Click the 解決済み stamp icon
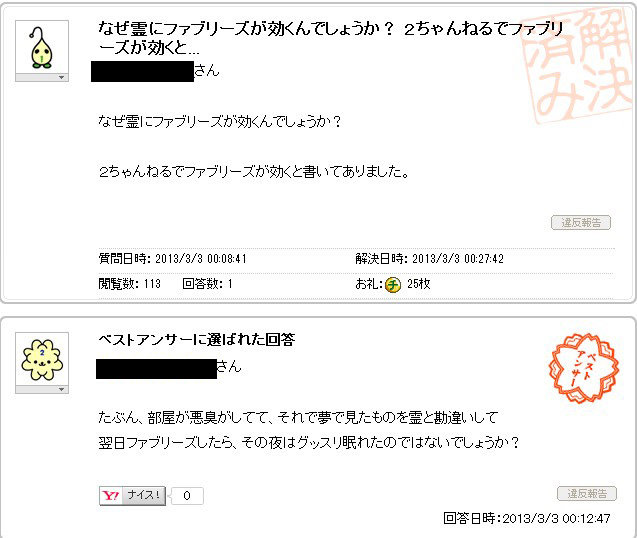 pyautogui.click(x=579, y=63)
